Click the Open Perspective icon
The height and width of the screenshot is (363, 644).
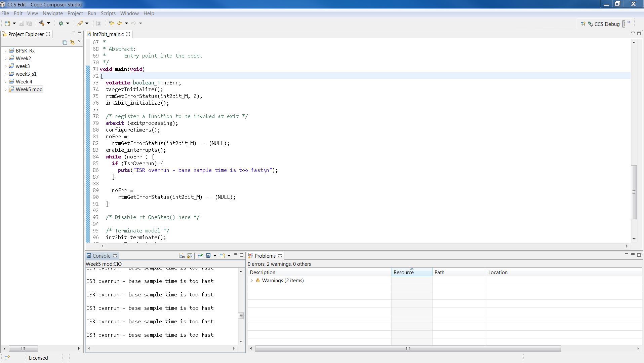[x=583, y=24]
